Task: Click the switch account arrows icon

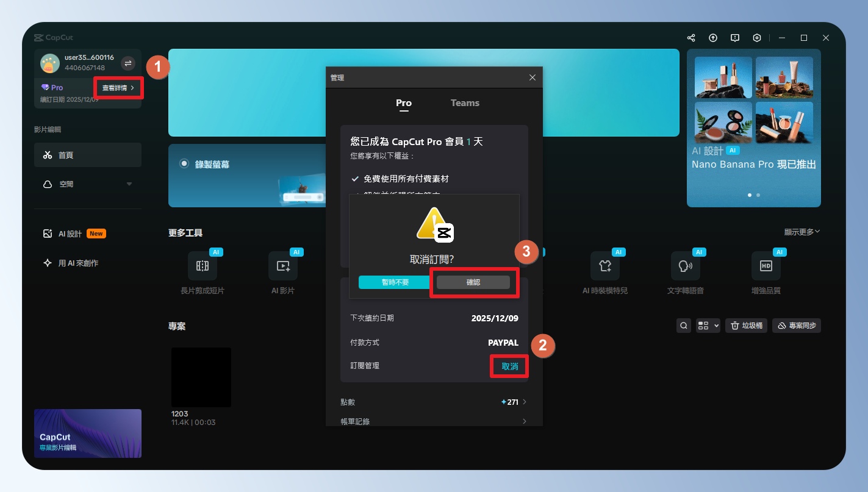Action: (127, 63)
